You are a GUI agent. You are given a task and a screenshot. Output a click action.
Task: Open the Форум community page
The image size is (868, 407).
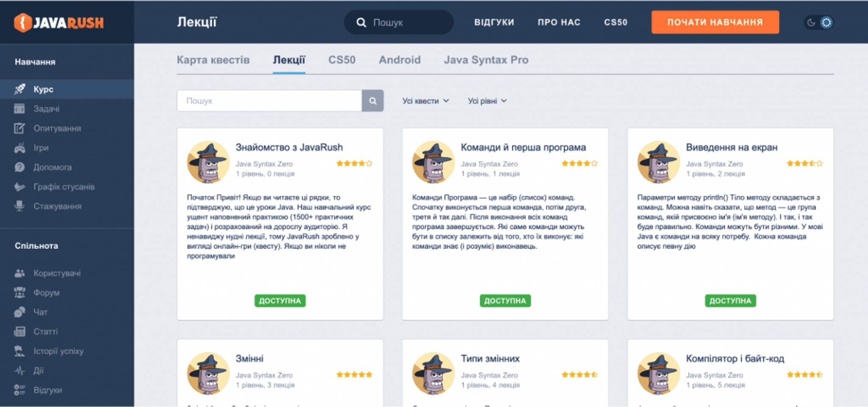point(46,293)
